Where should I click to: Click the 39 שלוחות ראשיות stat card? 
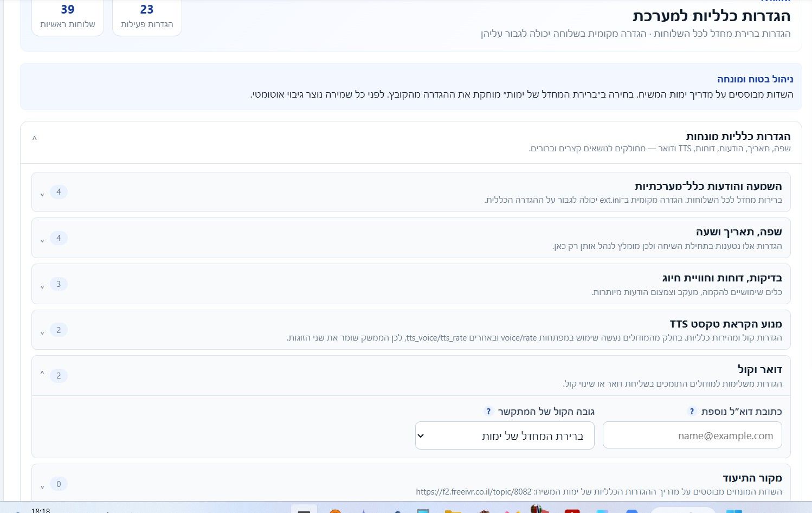tap(68, 16)
